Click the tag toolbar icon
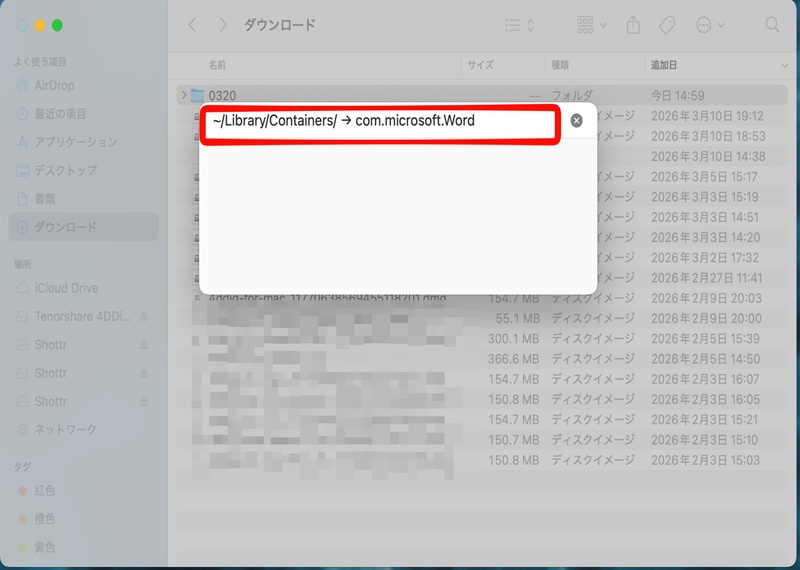The image size is (800, 570). click(667, 25)
